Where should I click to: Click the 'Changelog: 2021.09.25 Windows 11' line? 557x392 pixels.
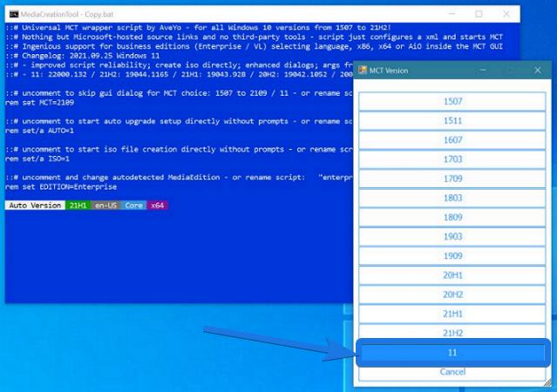tap(83, 56)
